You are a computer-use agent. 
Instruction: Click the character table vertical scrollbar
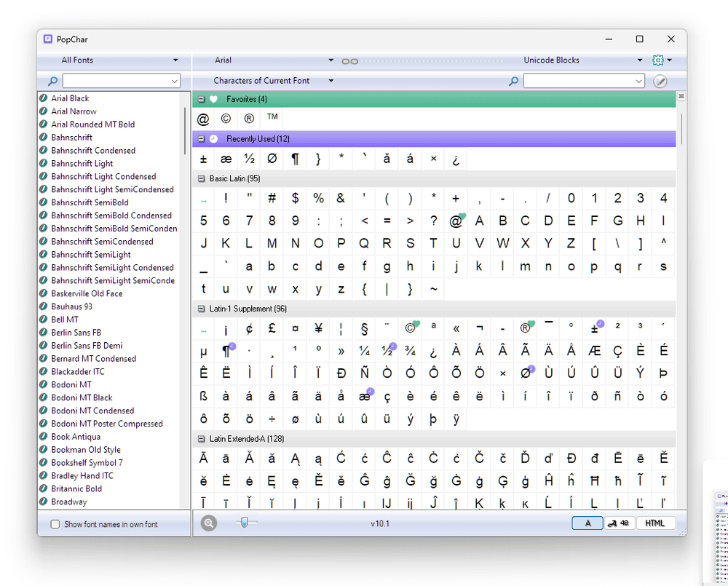(x=681, y=129)
